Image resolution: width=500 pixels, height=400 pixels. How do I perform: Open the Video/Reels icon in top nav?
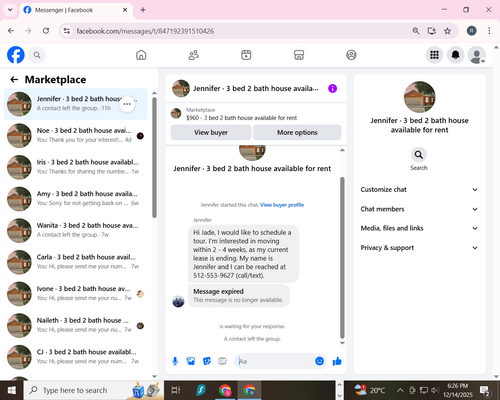coord(246,55)
